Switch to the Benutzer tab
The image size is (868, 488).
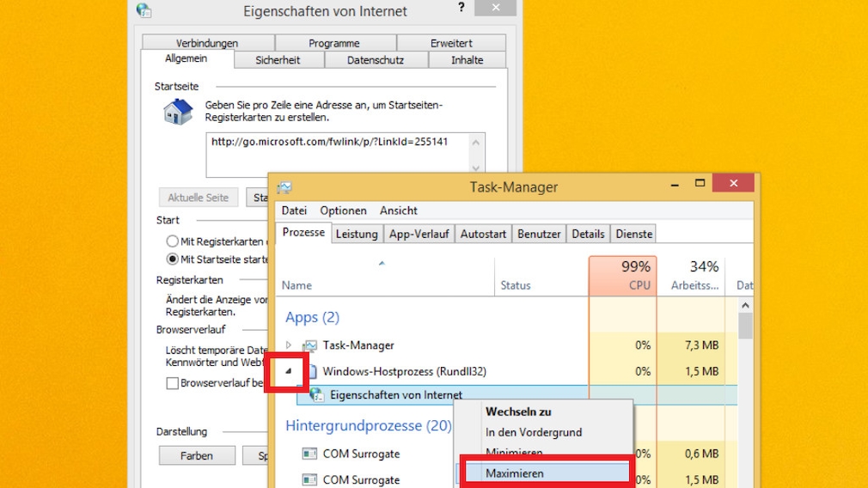[539, 234]
